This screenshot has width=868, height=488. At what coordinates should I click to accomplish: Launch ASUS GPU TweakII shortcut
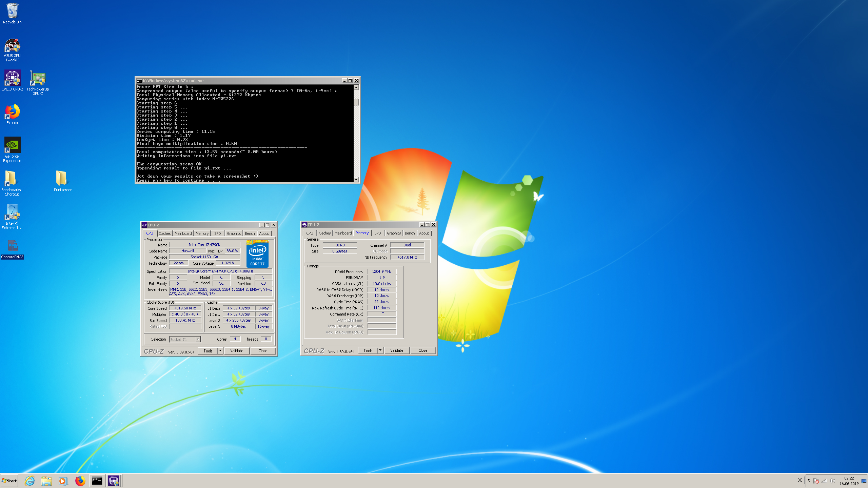click(x=12, y=49)
